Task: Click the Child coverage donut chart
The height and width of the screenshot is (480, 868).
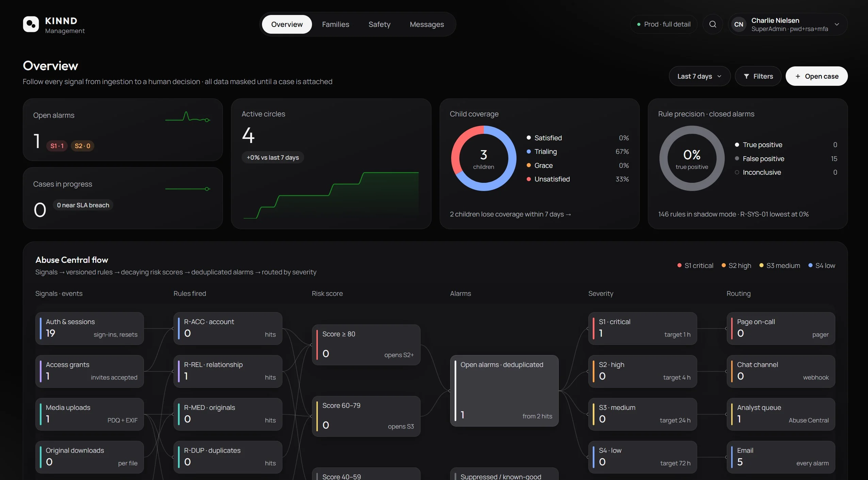Action: pyautogui.click(x=484, y=158)
